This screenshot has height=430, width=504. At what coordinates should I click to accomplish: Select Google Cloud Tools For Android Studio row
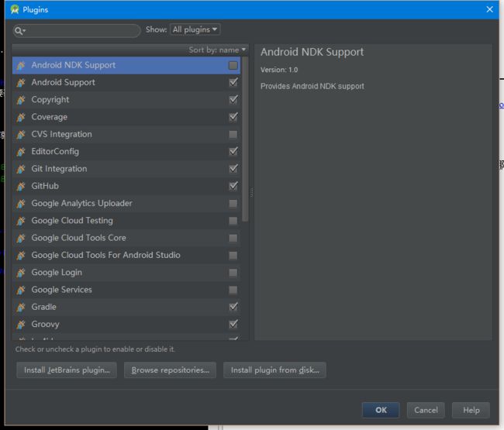point(126,256)
